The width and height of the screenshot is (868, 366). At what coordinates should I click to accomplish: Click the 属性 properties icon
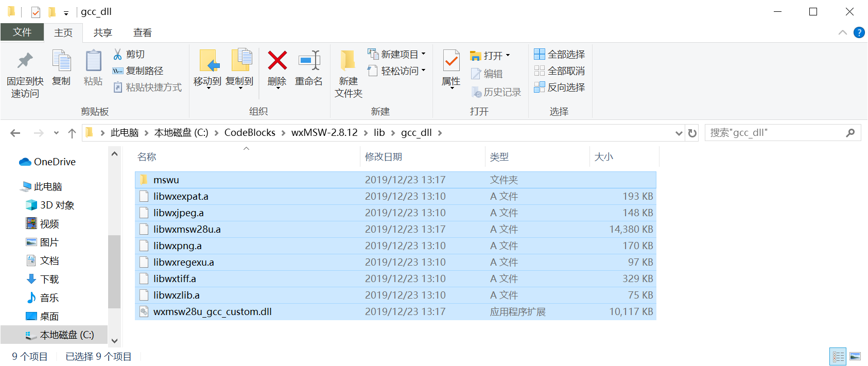click(452, 61)
